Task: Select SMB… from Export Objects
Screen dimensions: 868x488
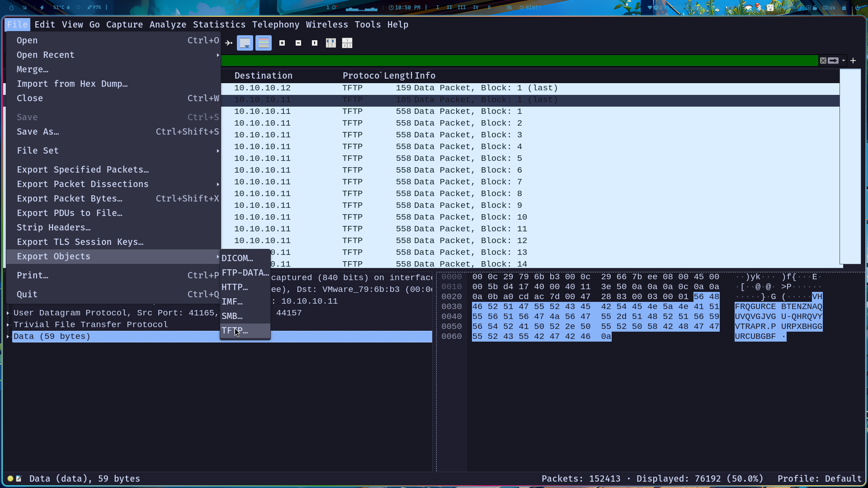Action: click(x=245, y=316)
